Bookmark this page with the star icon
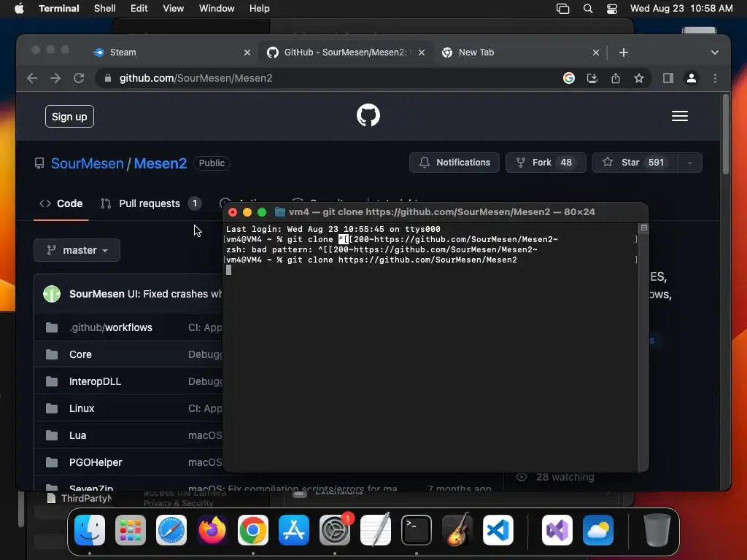This screenshot has width=747, height=560. coord(639,78)
